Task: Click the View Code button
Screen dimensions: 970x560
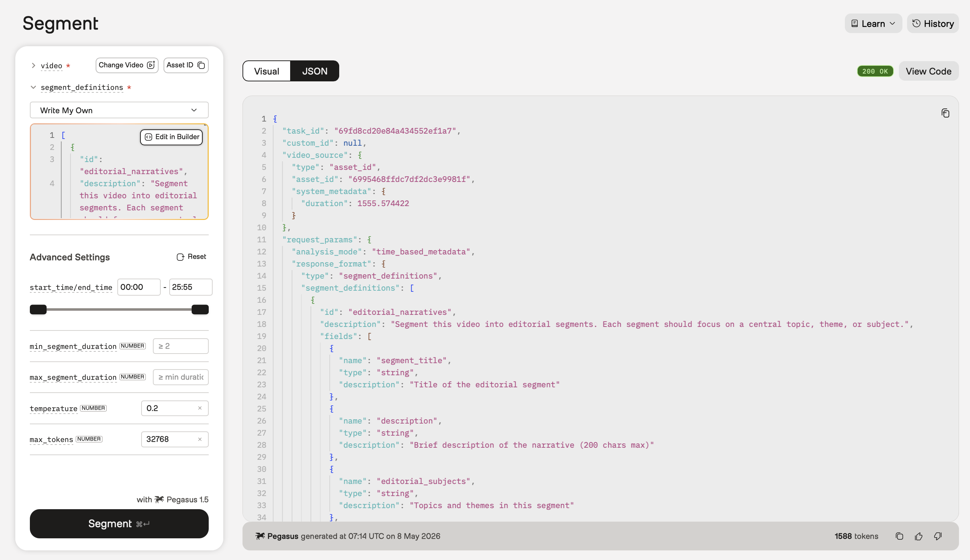Action: point(928,71)
